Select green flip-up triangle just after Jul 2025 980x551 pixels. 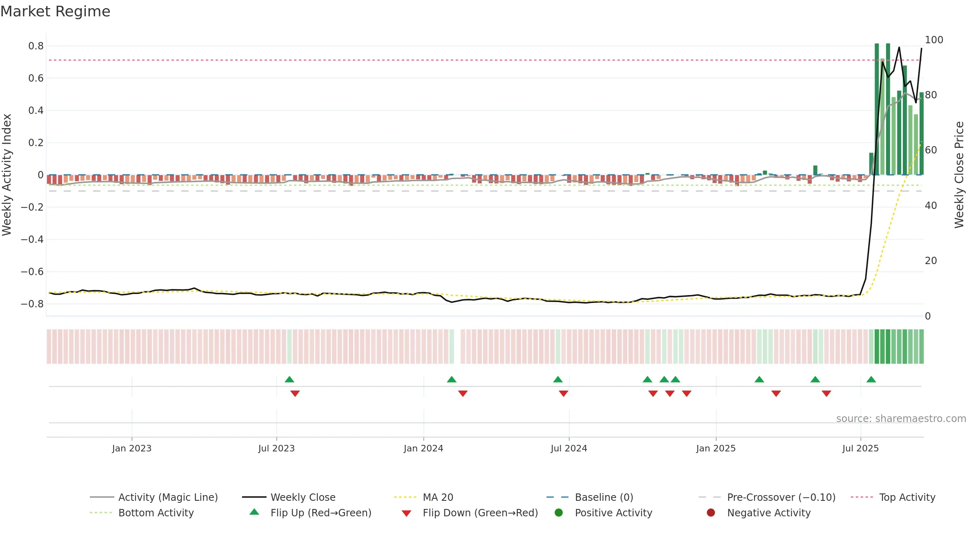pos(871,380)
